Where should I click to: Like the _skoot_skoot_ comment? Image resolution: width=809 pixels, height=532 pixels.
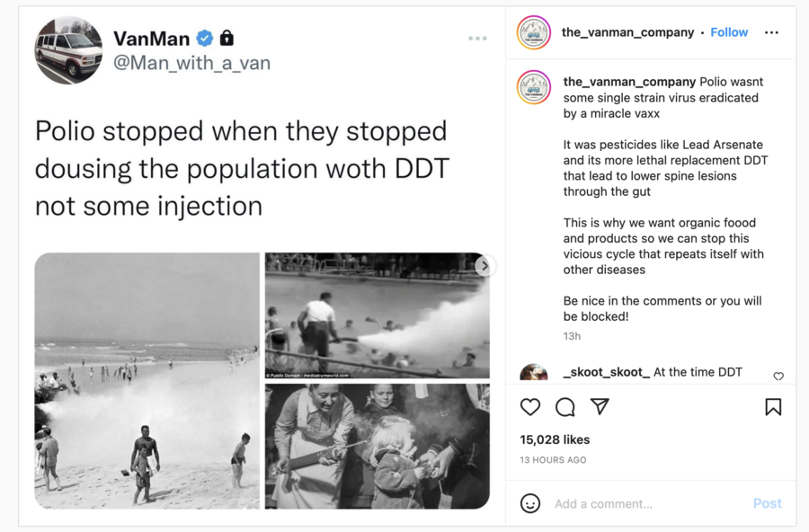tap(778, 377)
